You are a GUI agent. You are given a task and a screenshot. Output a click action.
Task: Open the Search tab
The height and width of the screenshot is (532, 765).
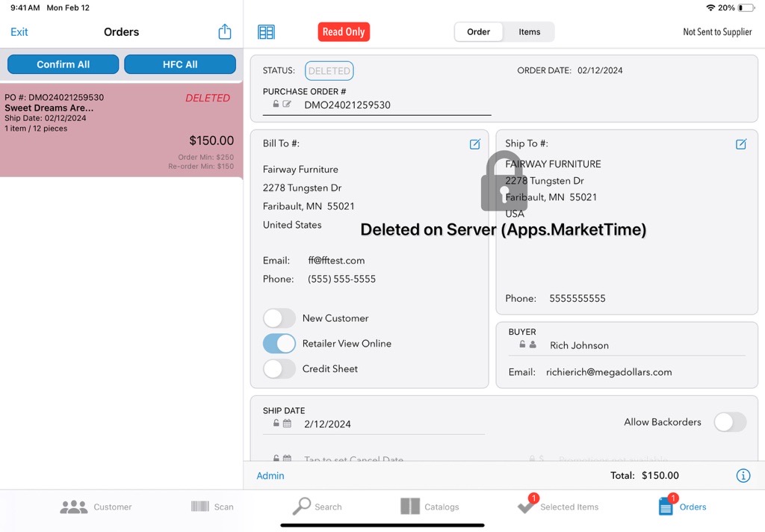pyautogui.click(x=317, y=507)
